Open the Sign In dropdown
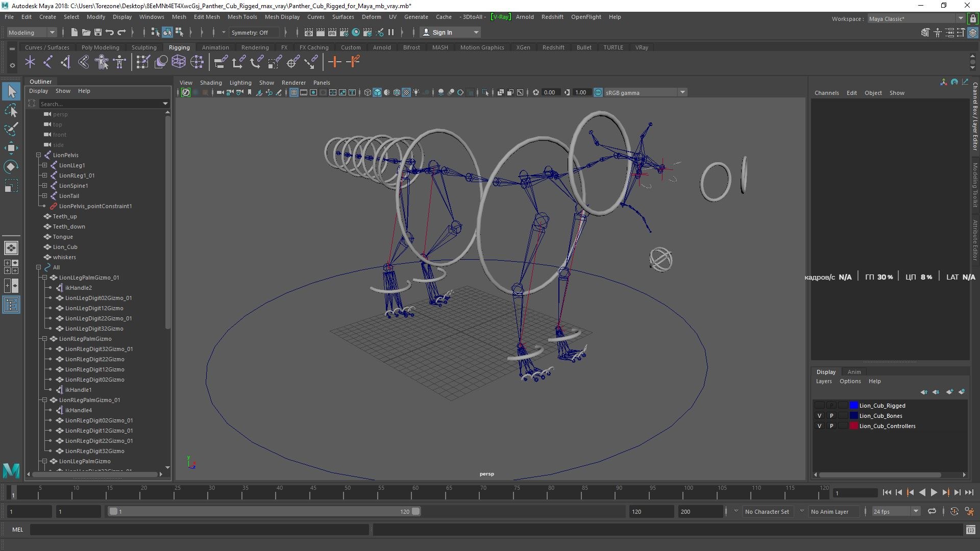 451,32
